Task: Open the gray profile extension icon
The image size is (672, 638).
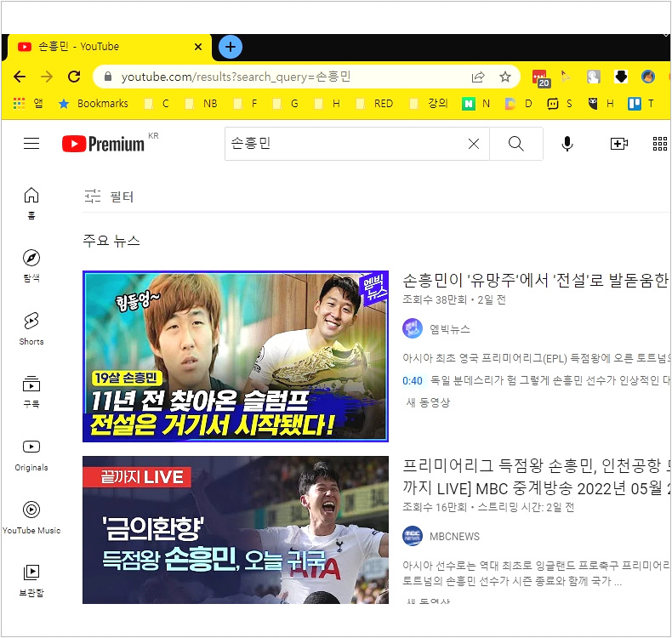Action: click(594, 77)
